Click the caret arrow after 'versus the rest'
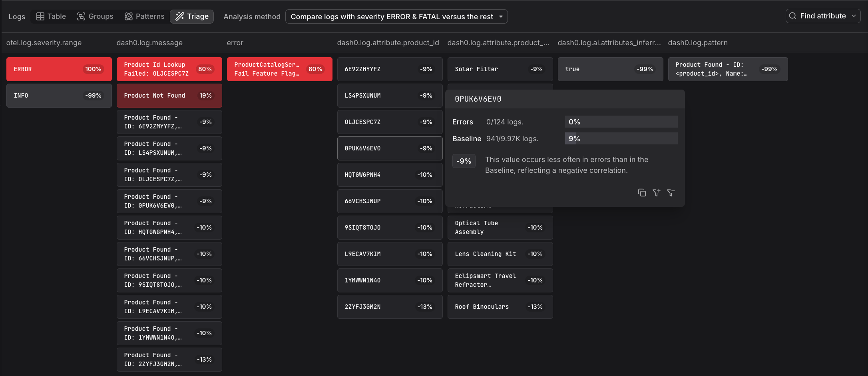The image size is (868, 376). [x=501, y=17]
